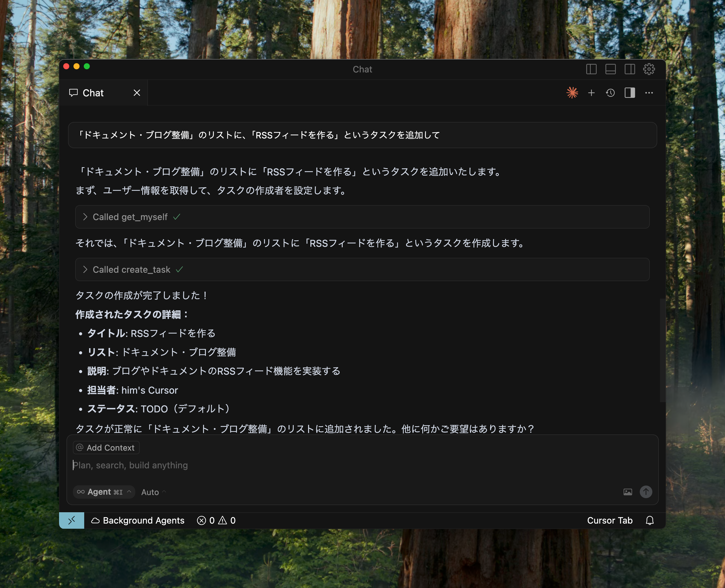Image resolution: width=725 pixels, height=588 pixels.
Task: Click the line starting まず、ユーザー情報を取得して
Action: [x=211, y=190]
